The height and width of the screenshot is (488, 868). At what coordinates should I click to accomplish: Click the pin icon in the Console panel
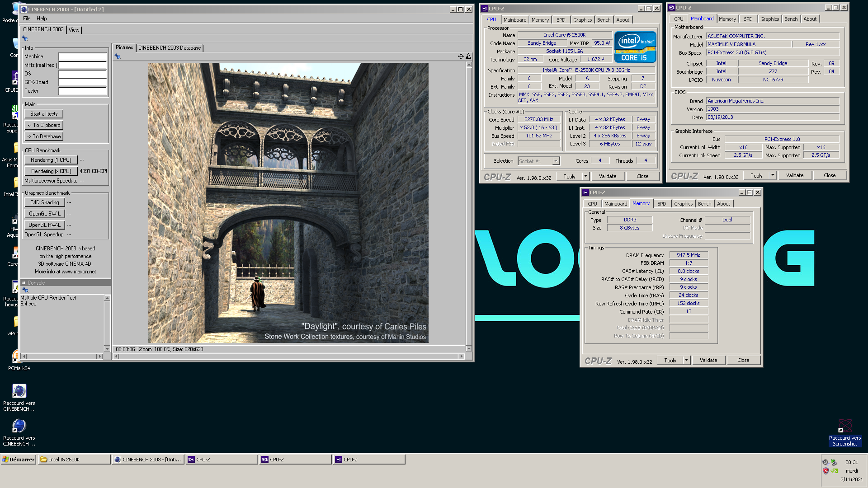click(25, 290)
